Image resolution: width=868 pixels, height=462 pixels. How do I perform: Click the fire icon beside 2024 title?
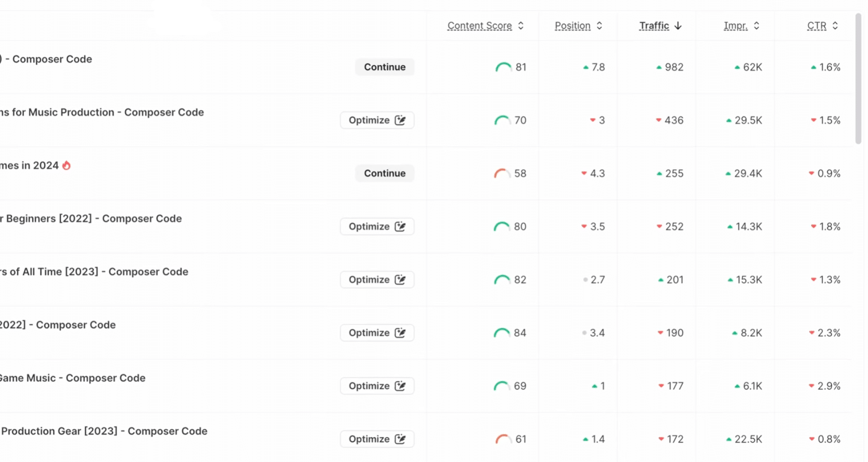[x=66, y=165]
